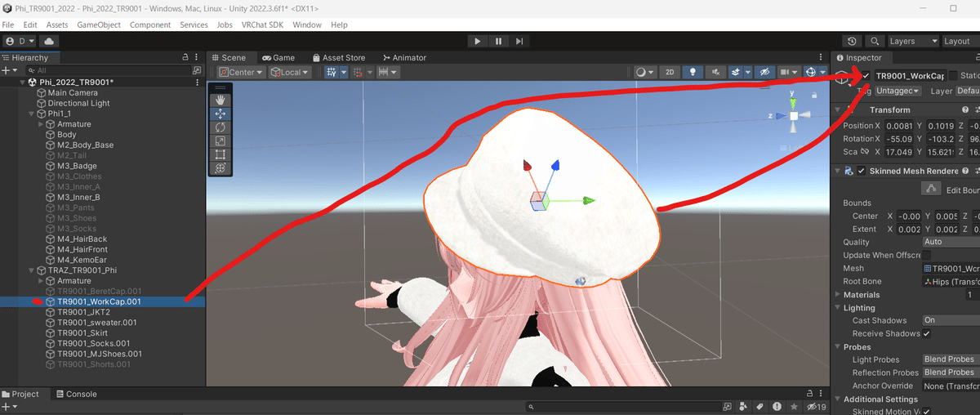
Task: Click the Edit Bounds button
Action: point(931,189)
